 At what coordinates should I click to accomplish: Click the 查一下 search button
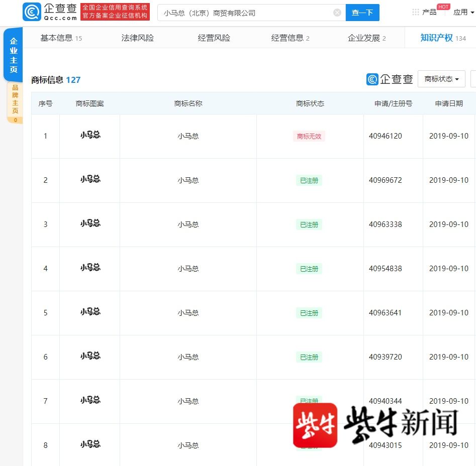coord(362,13)
